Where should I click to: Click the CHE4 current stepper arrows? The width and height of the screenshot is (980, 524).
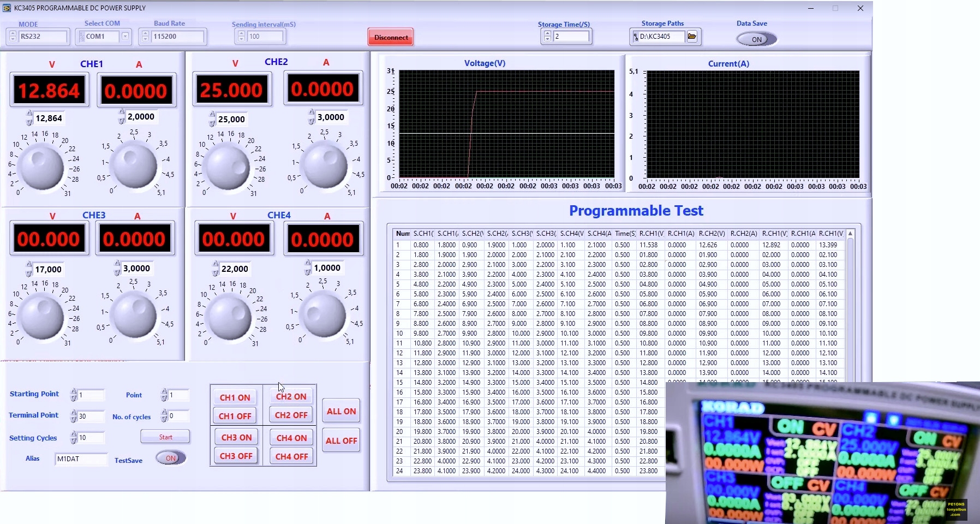pyautogui.click(x=308, y=267)
